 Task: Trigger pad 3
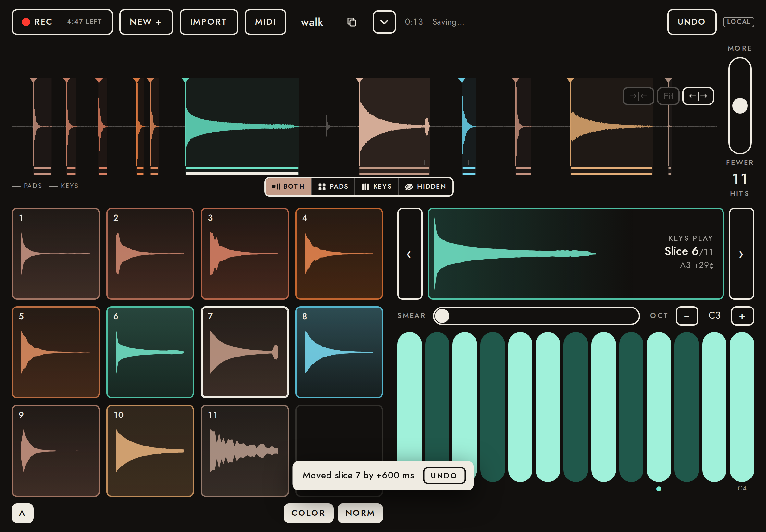[244, 254]
